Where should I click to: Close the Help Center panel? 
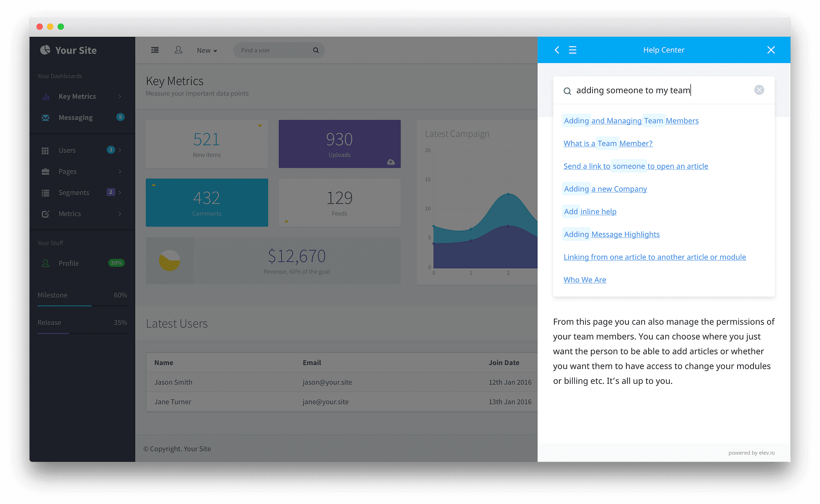coord(771,50)
